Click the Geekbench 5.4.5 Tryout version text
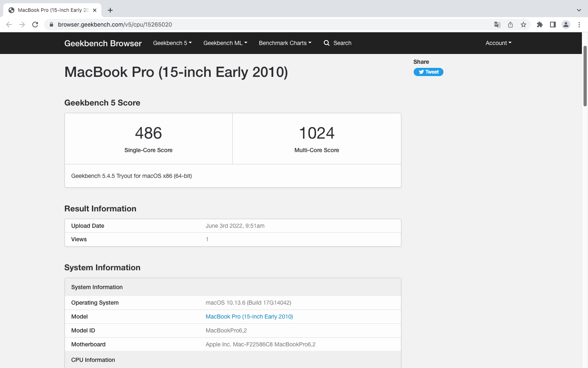 (x=131, y=176)
